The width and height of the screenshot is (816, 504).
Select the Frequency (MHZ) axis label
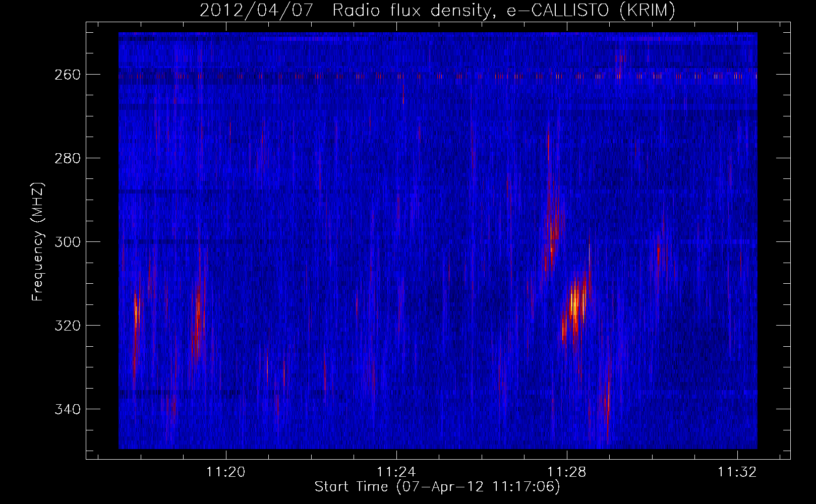click(x=38, y=241)
